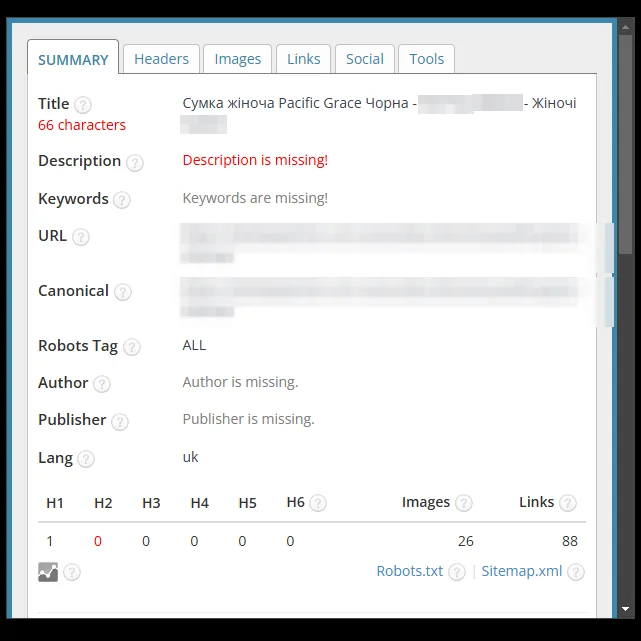Click the help icon after Sitemap.xml
This screenshot has width=641, height=641.
coord(576,572)
